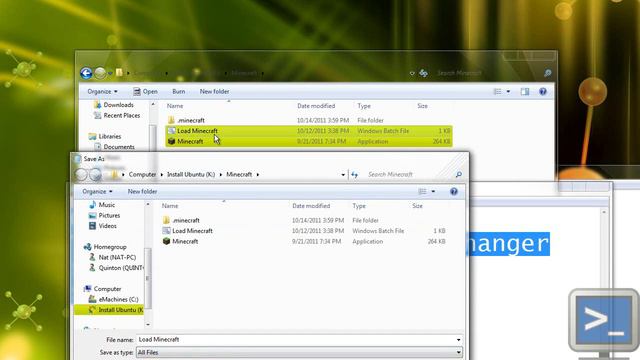Click Back arrow in the Explorer window
640x360 pixels.
point(86,73)
